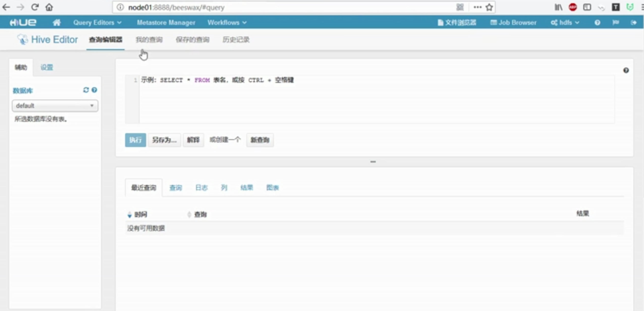644x311 pixels.
Task: Click the sign out icon
Action: point(634,23)
